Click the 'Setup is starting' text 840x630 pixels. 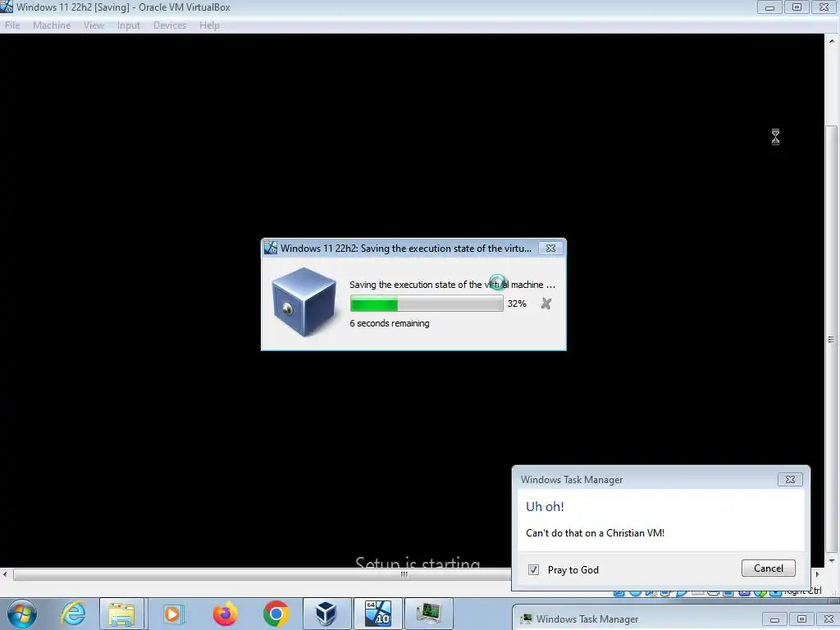[x=418, y=562]
